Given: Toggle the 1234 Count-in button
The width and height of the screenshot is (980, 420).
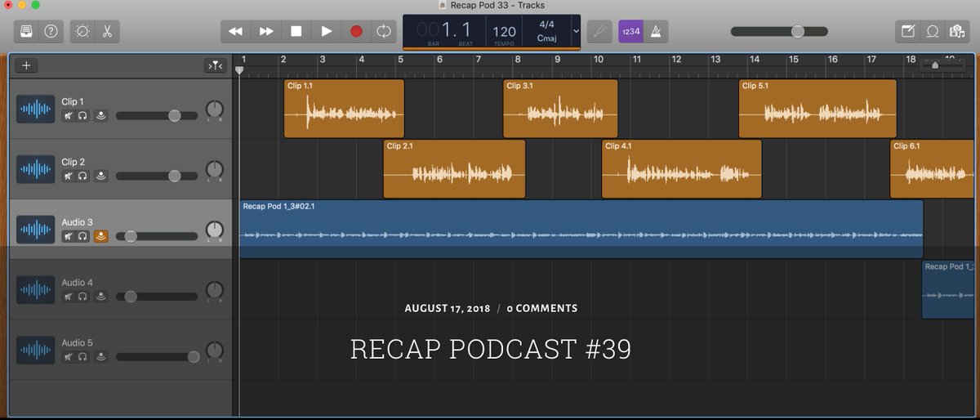Looking at the screenshot, I should click(630, 31).
